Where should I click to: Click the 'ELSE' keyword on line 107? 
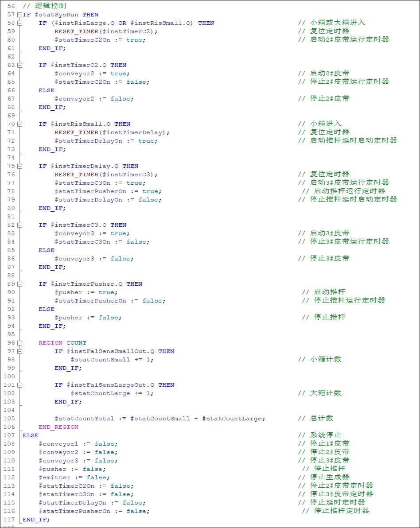click(x=30, y=436)
